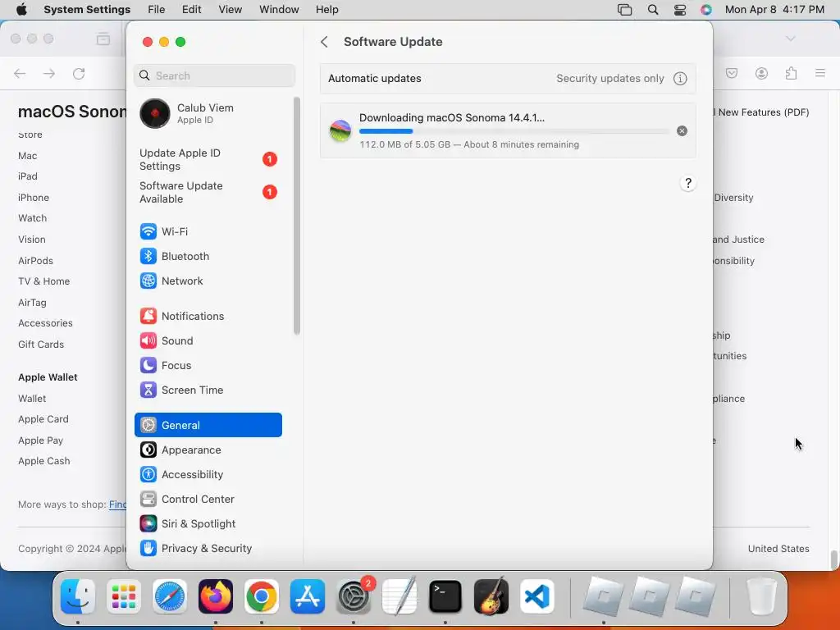840x630 pixels.
Task: Open Apple Card link in browser page
Action: [43, 419]
